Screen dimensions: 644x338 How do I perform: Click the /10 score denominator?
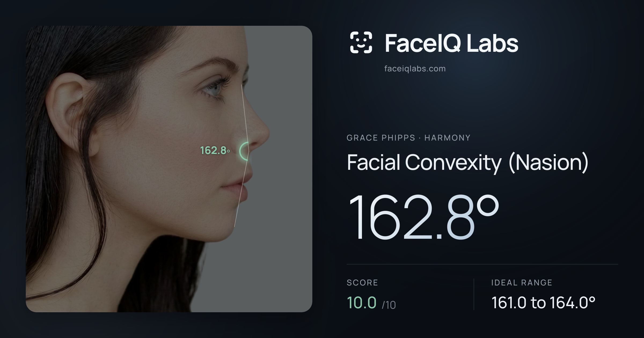point(389,305)
